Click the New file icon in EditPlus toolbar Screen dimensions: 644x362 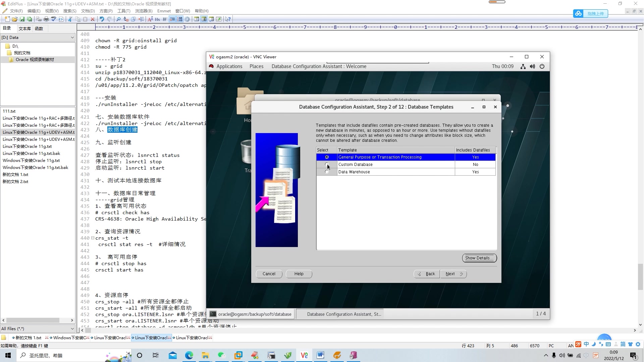7,19
